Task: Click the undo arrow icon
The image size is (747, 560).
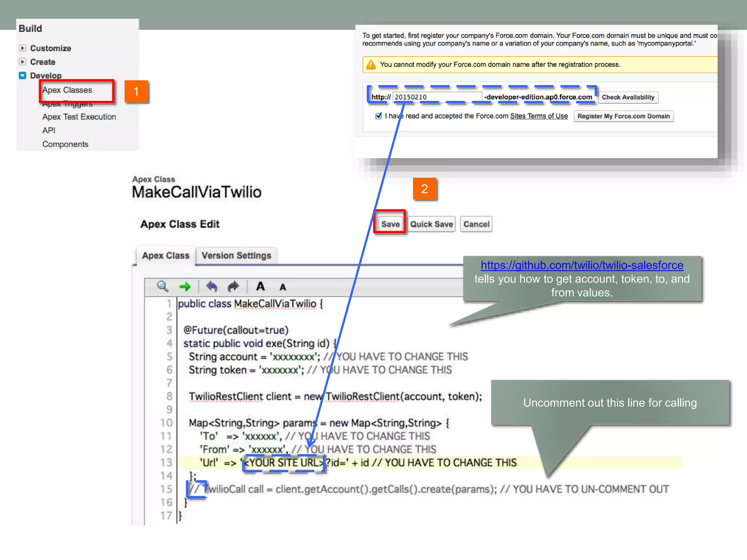Action: click(212, 287)
